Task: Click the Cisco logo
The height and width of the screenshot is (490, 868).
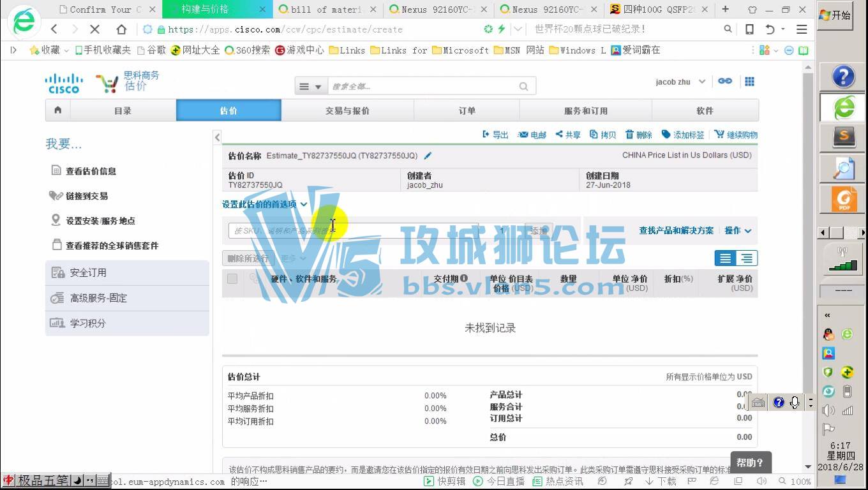Action: point(64,84)
